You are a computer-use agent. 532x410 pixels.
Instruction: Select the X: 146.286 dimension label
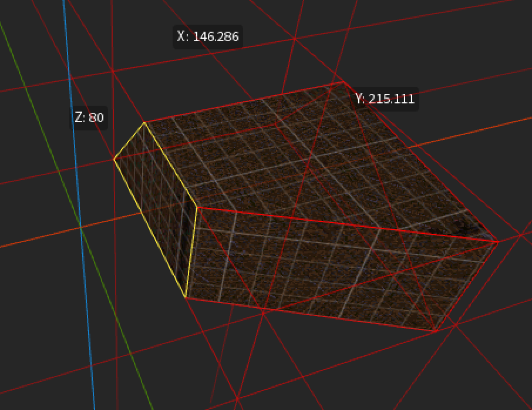click(x=208, y=36)
